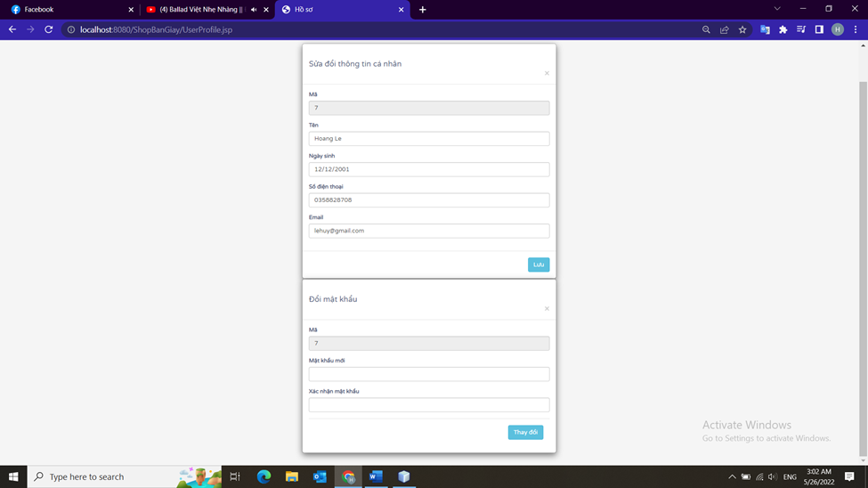Open the network connection icon
Screen dimensions: 868x488
click(x=759, y=477)
